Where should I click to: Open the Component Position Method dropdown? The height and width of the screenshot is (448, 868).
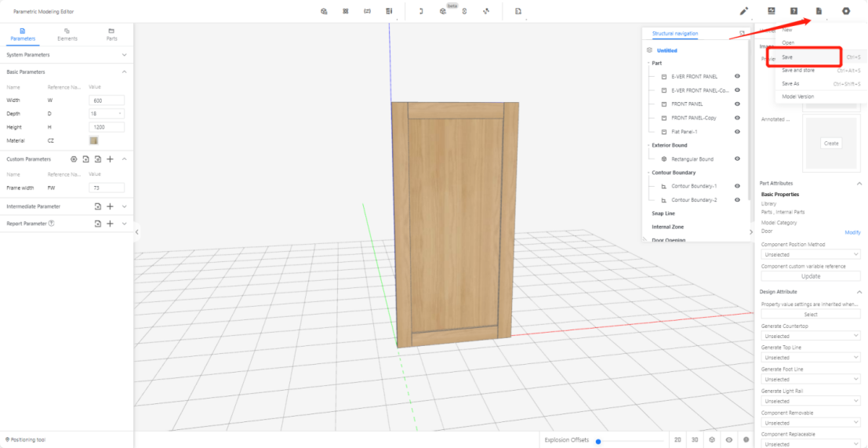pyautogui.click(x=811, y=254)
